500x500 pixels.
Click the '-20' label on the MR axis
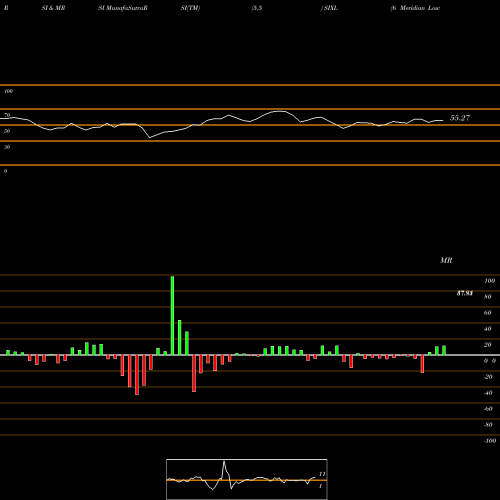point(488,377)
